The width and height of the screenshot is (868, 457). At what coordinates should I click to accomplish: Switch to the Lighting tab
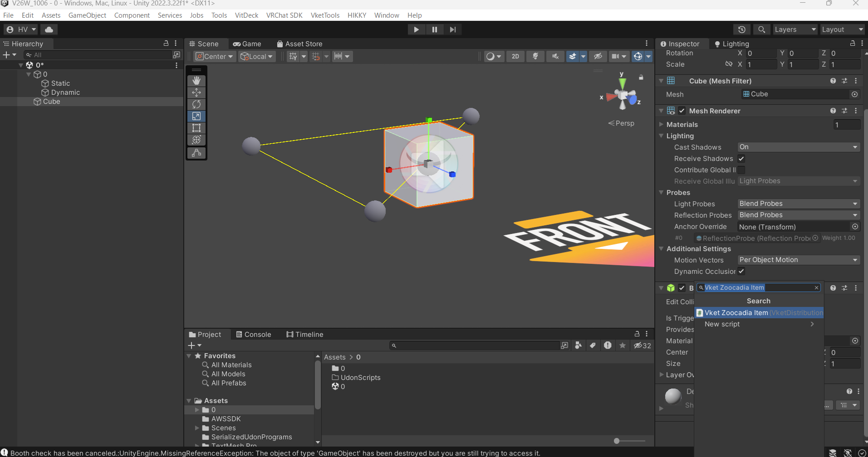pyautogui.click(x=731, y=44)
